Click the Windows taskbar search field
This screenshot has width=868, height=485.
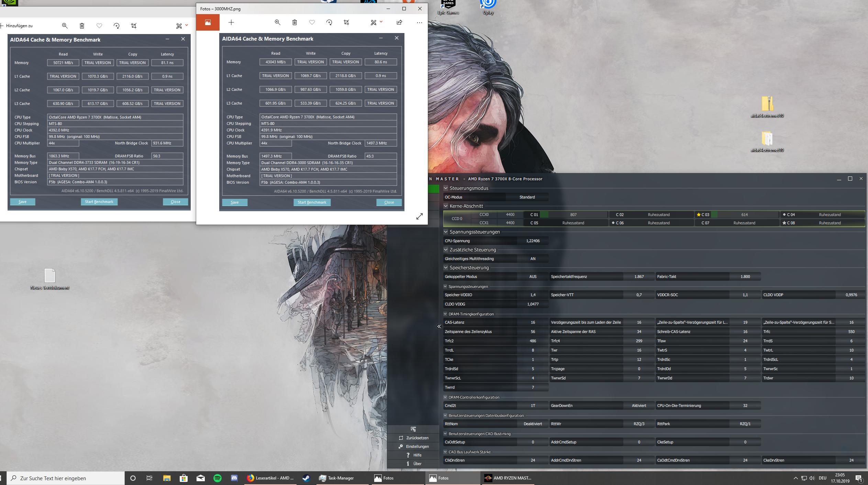(x=65, y=478)
